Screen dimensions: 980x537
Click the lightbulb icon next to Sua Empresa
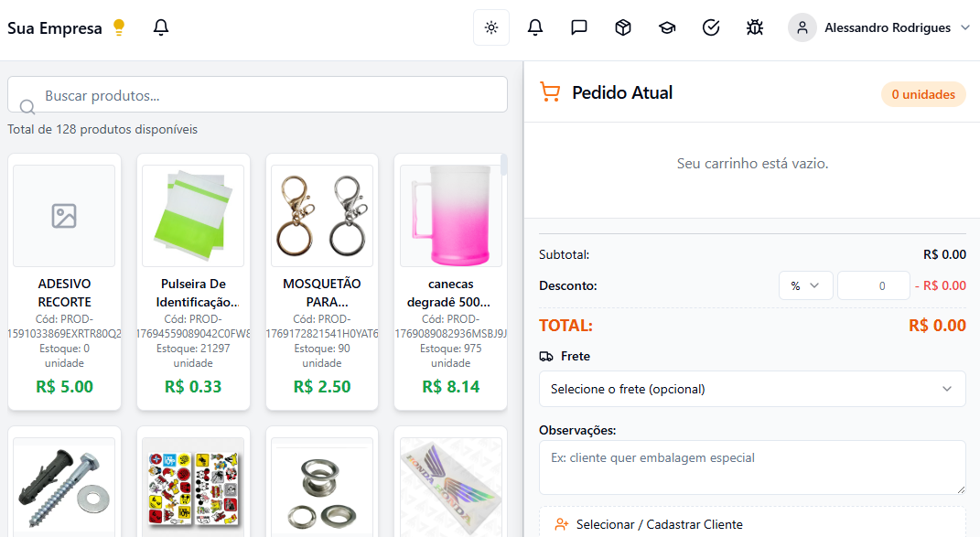click(x=118, y=27)
